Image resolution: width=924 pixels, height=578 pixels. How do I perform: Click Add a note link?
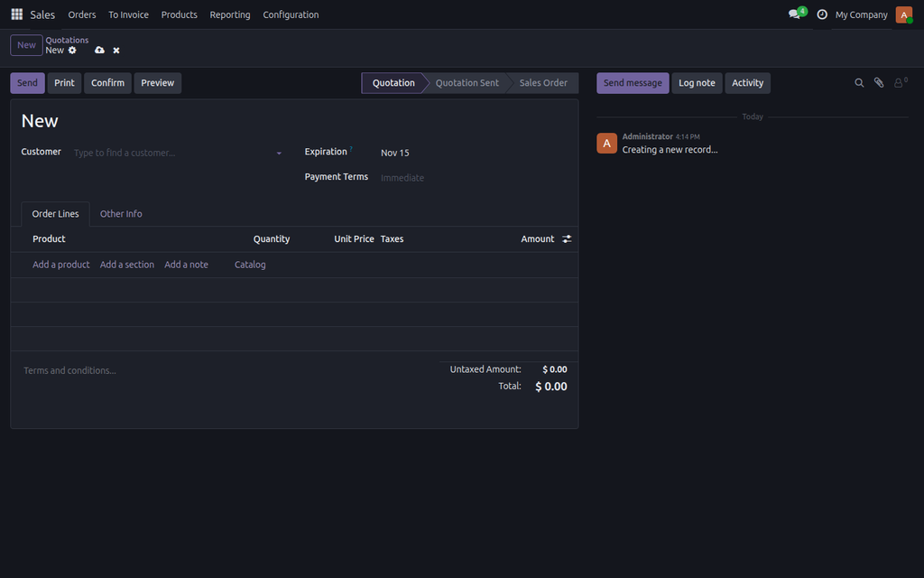[x=186, y=265]
